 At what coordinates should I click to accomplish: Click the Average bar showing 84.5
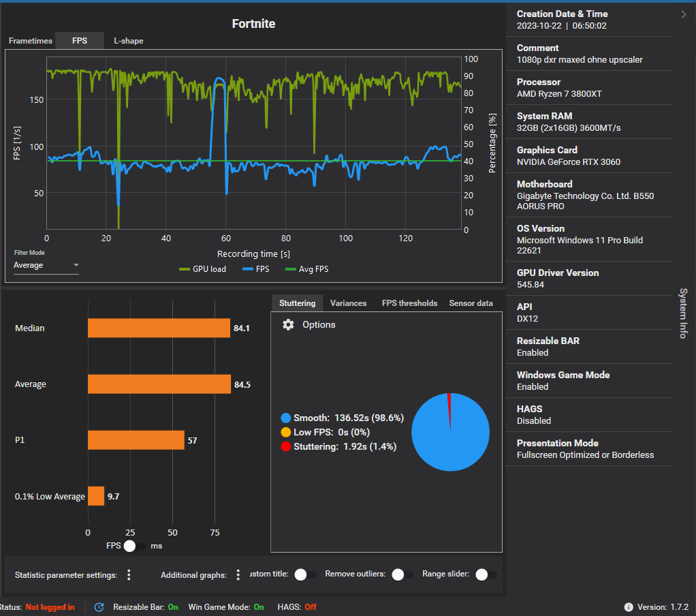(x=159, y=384)
